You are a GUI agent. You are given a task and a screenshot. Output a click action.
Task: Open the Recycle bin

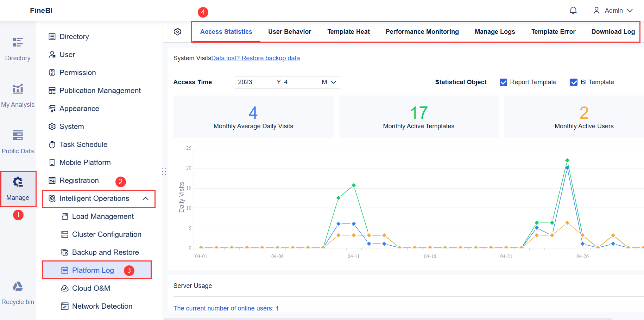18,293
